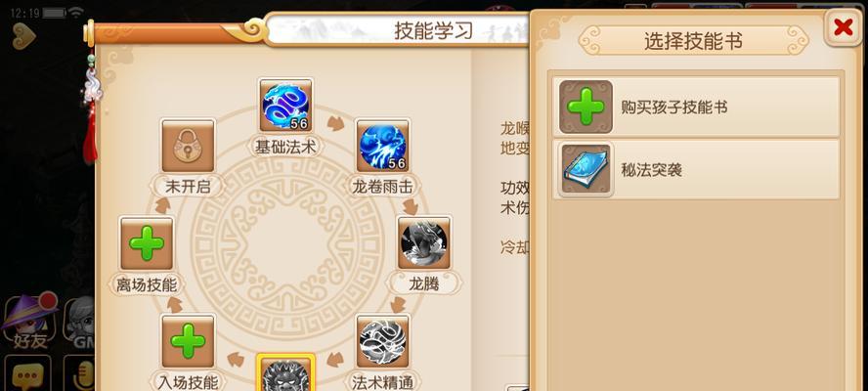
Task: Open the chat speech bubble button
Action: click(27, 374)
